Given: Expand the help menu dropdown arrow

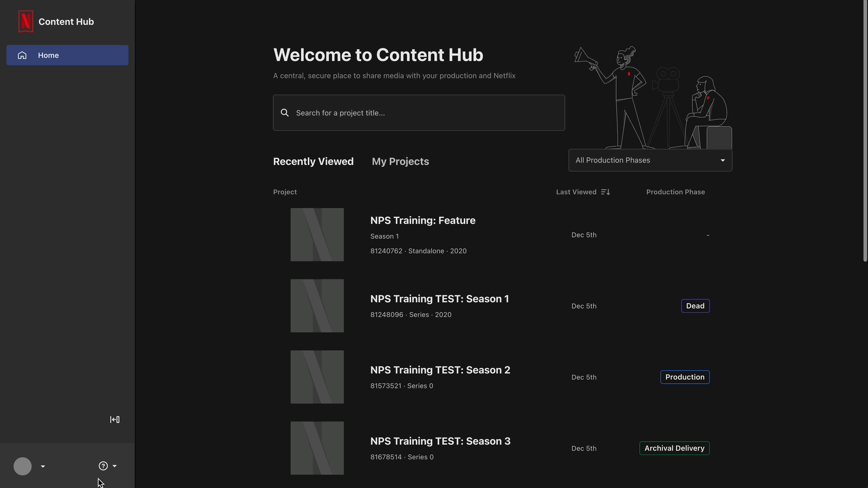Looking at the screenshot, I should coord(115,466).
